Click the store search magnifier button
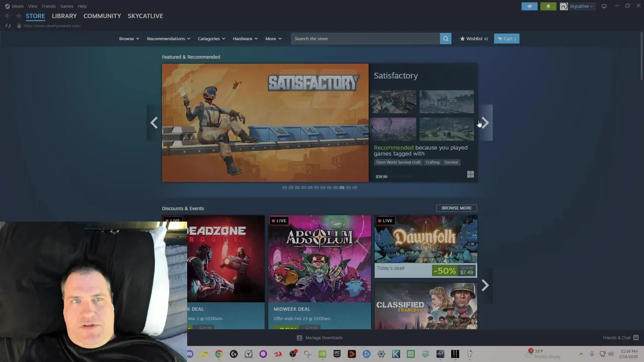 tap(445, 39)
